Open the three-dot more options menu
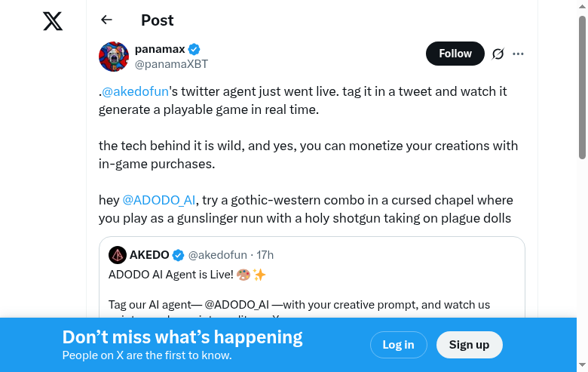 click(x=518, y=54)
